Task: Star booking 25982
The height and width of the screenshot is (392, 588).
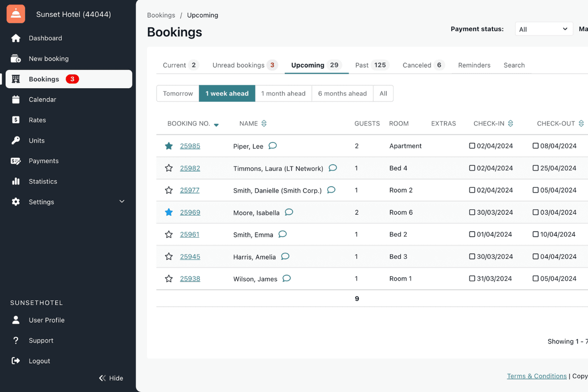Action: (169, 168)
